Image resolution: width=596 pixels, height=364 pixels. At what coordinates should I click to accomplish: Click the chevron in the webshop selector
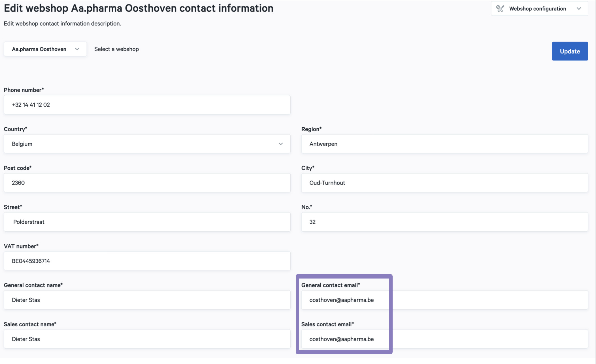tap(77, 49)
